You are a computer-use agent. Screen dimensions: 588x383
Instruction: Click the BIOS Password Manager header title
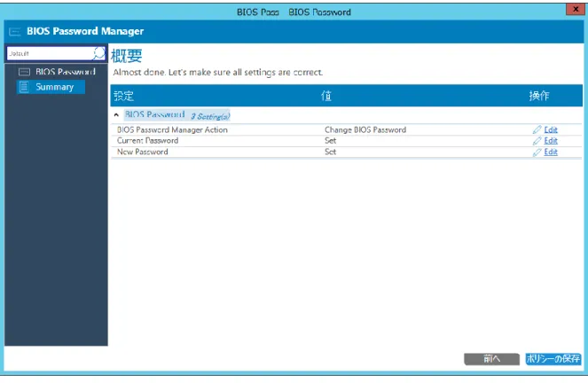[x=85, y=31]
